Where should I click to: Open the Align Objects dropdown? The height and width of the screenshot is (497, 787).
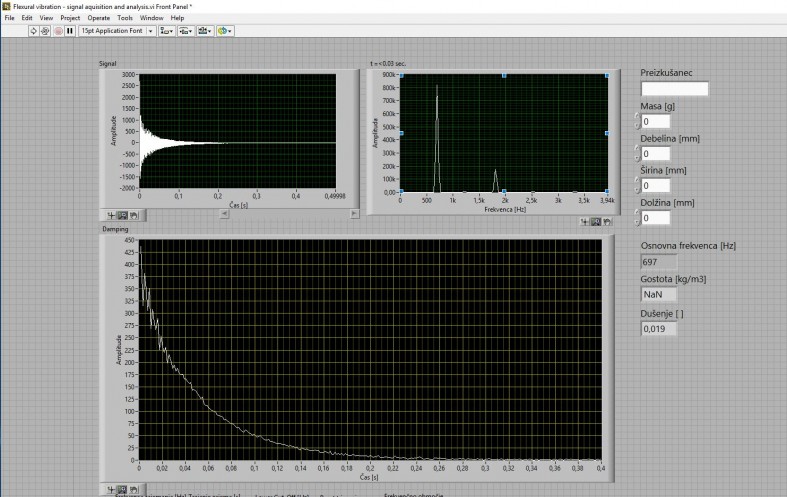(166, 31)
